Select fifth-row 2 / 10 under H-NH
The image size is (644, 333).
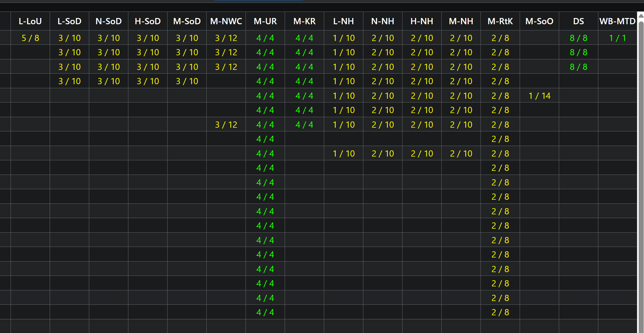[x=422, y=96]
